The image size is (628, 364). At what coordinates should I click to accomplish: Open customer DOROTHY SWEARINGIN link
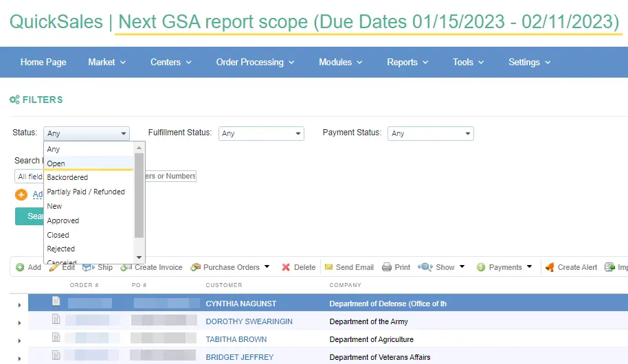point(249,321)
